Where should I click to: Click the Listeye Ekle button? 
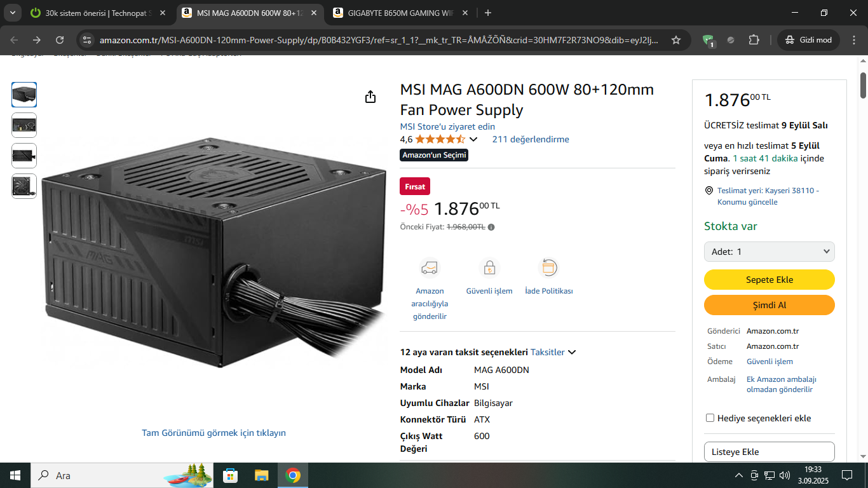click(770, 452)
